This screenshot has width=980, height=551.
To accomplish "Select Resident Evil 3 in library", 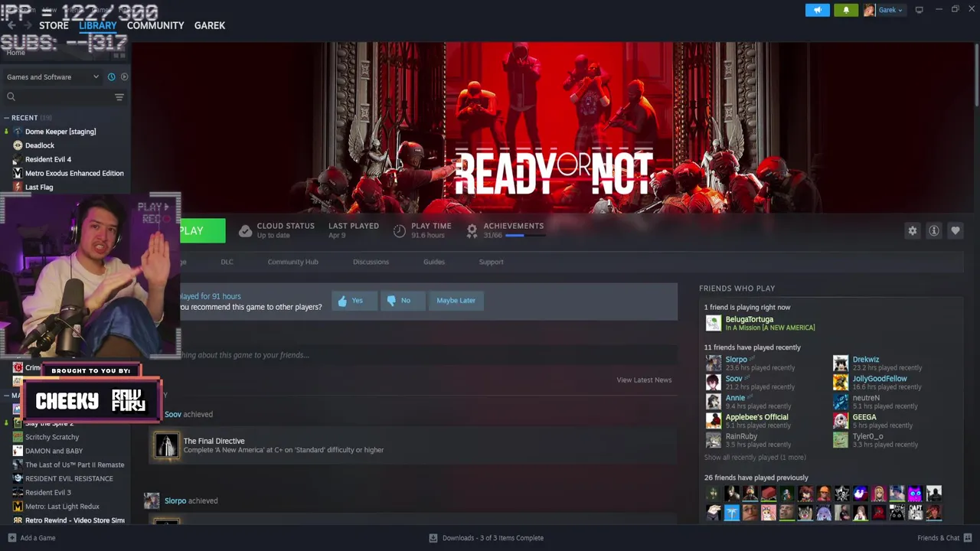I will 48,492.
